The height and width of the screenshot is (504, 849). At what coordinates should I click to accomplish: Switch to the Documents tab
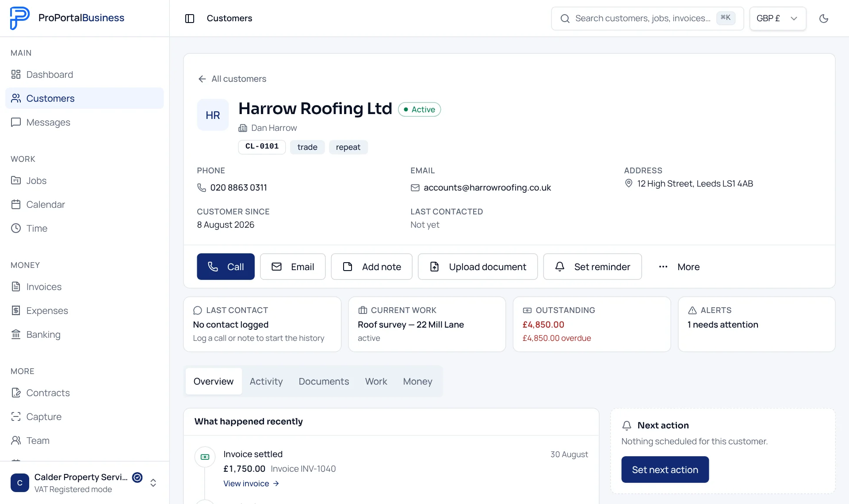[324, 381]
